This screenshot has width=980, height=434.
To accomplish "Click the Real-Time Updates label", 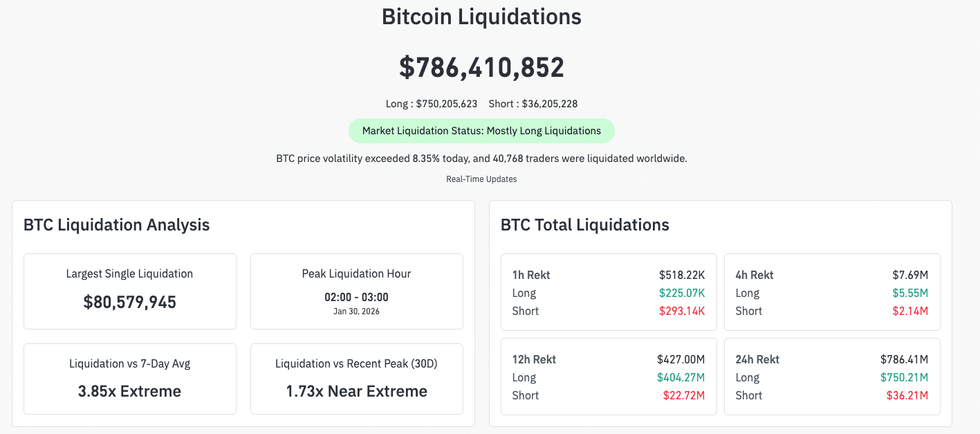I will (x=481, y=179).
